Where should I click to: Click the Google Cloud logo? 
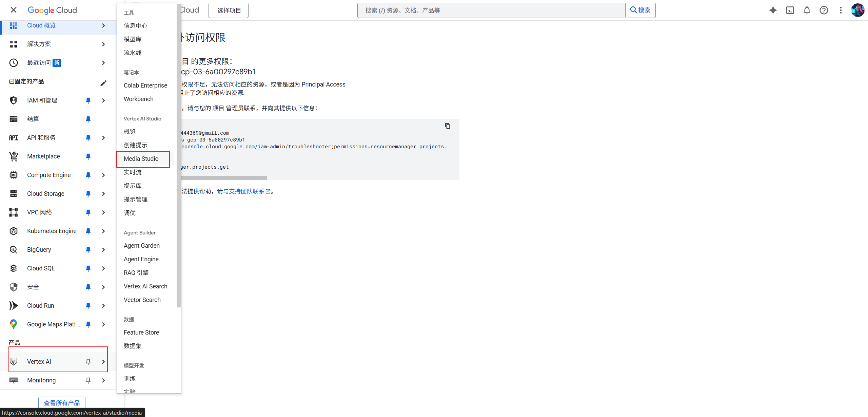click(x=52, y=10)
